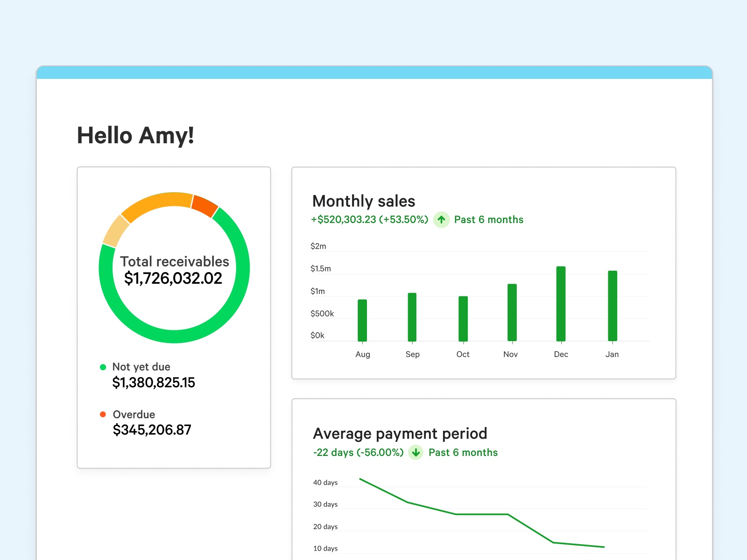Click the green Not yet due legend dot

pos(103,367)
